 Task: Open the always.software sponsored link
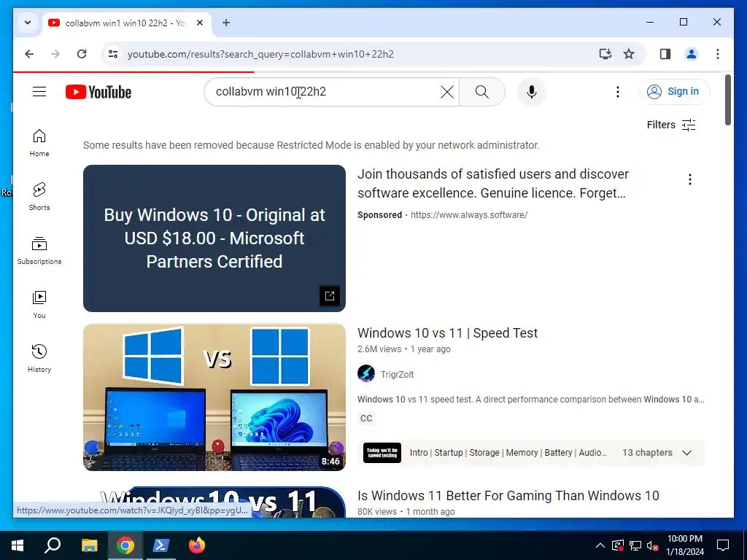469,215
